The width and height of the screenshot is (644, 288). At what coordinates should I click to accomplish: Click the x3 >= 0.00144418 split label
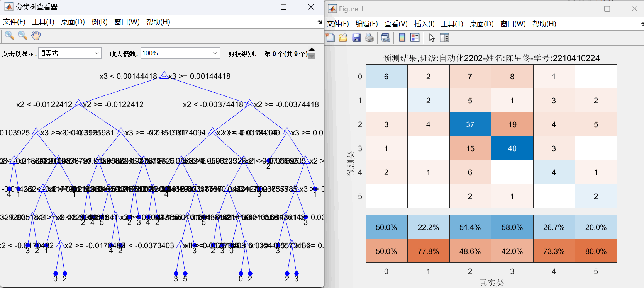200,76
